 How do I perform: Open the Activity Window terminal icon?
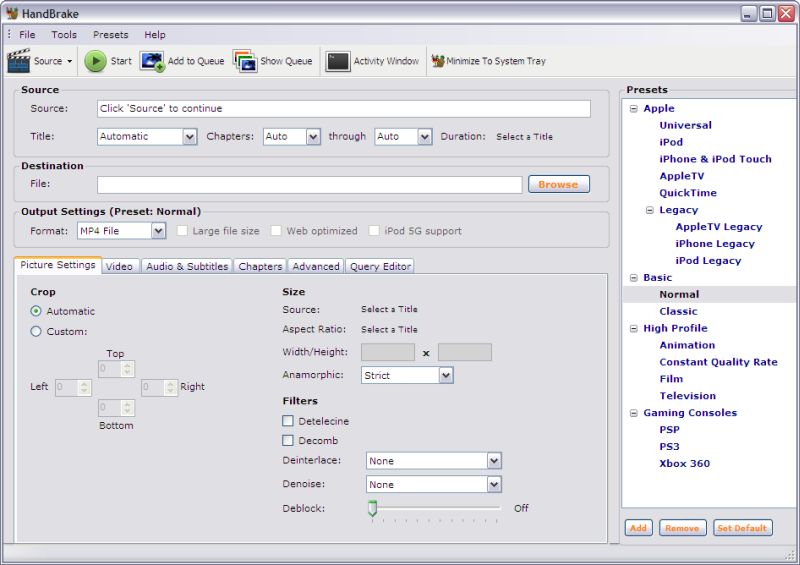[337, 61]
